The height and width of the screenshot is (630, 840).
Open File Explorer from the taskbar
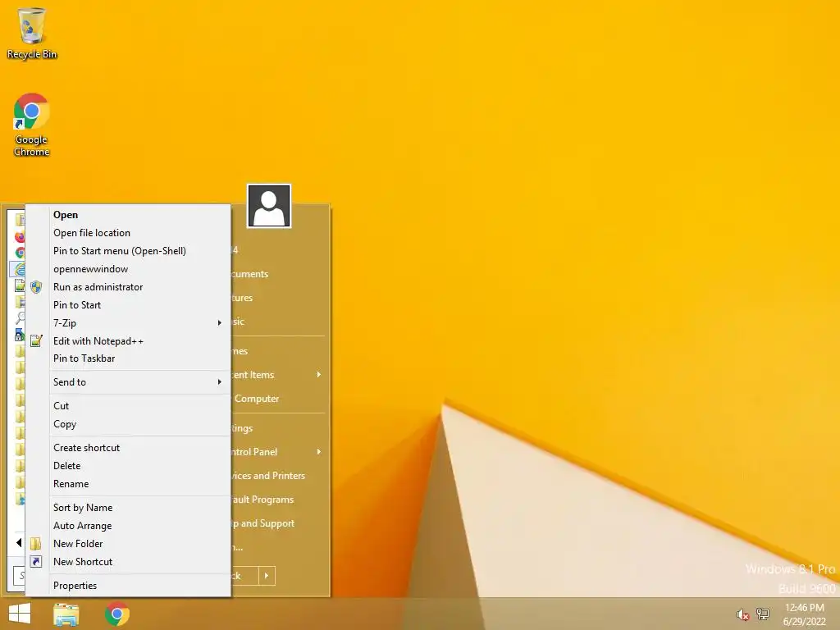pos(66,614)
